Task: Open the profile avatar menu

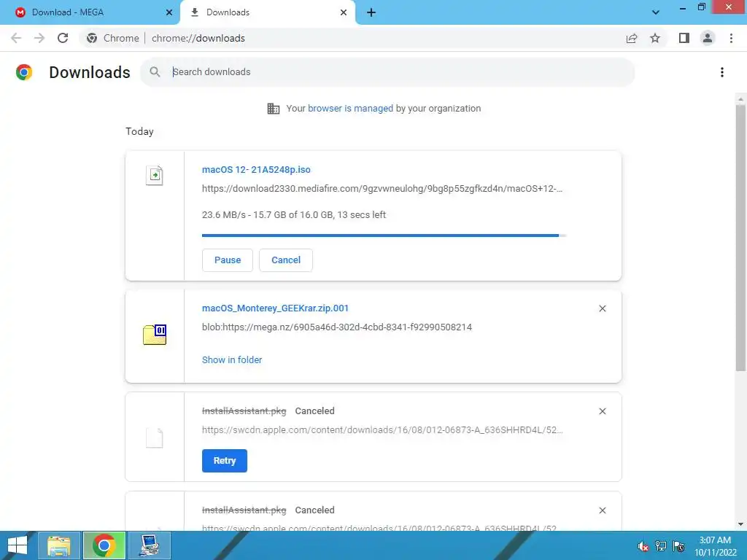Action: click(708, 38)
